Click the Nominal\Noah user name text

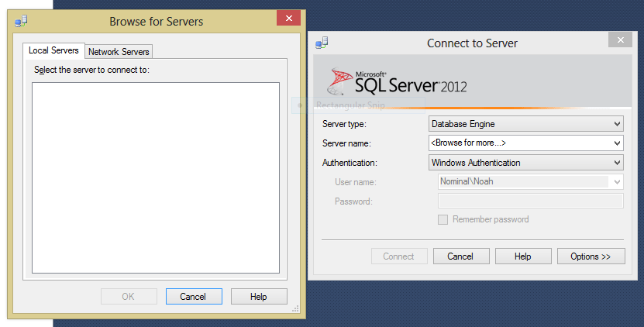tap(467, 181)
